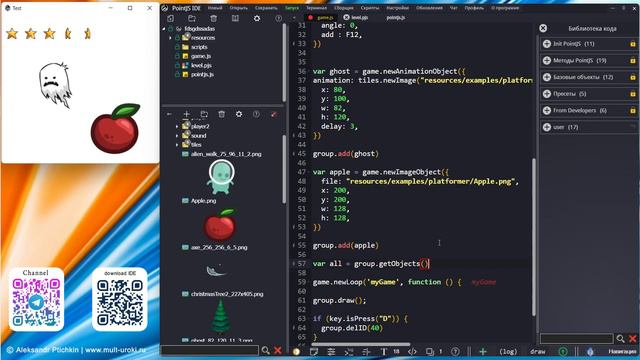This screenshot has width=640, height=360.
Task: Click trash icon in project toolbar
Action: (213, 18)
